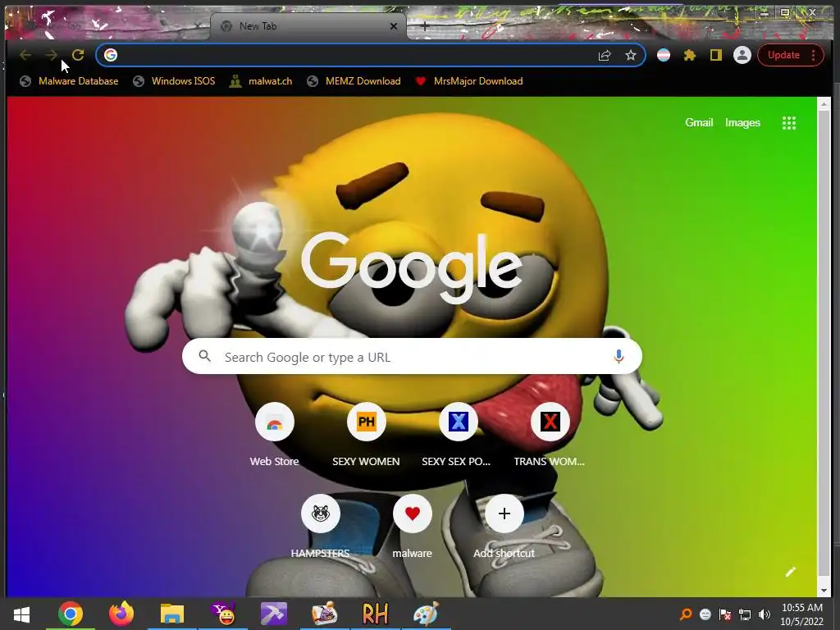Open the Malware Database bookmark
This screenshot has width=840, height=630.
click(x=69, y=81)
